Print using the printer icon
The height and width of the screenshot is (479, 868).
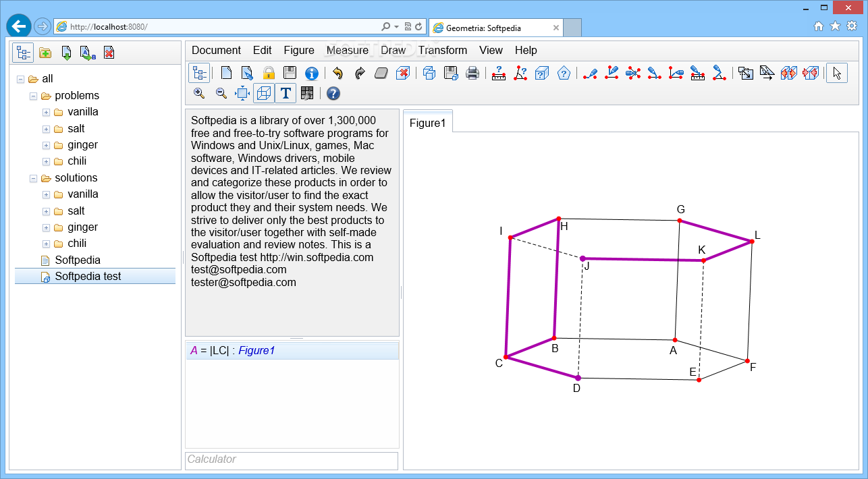(x=472, y=73)
